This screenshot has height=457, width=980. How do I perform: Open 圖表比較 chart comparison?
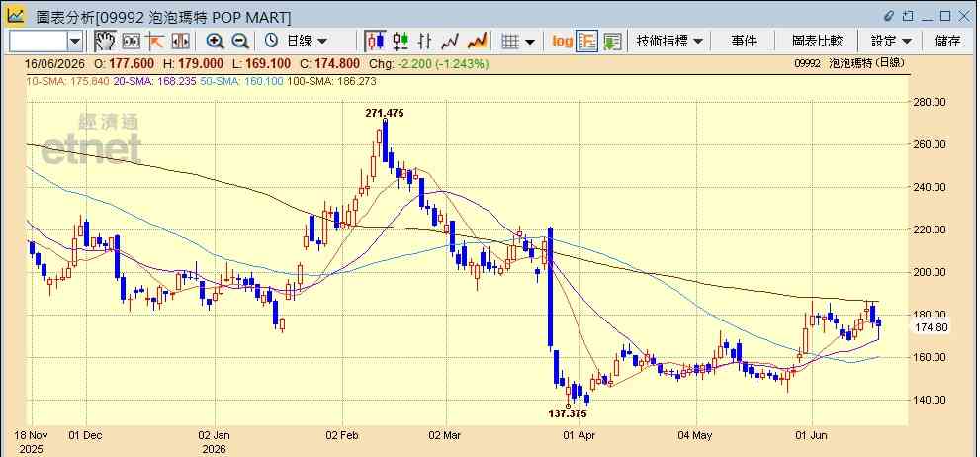[818, 42]
